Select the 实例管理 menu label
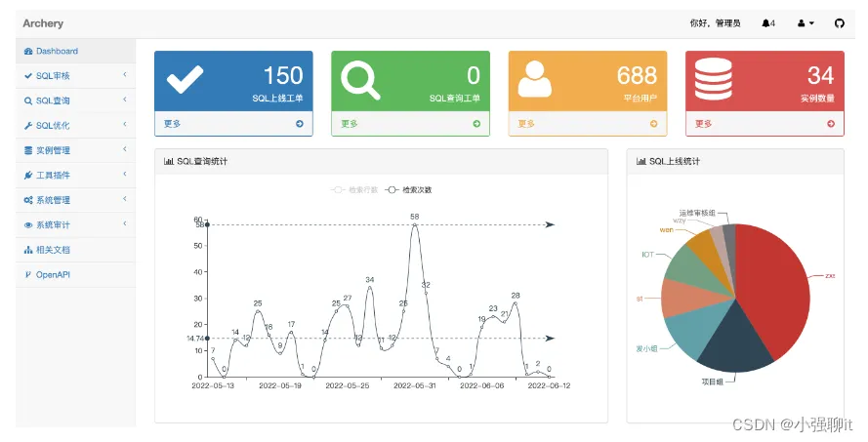Image resolution: width=868 pixels, height=442 pixels. pyautogui.click(x=53, y=150)
